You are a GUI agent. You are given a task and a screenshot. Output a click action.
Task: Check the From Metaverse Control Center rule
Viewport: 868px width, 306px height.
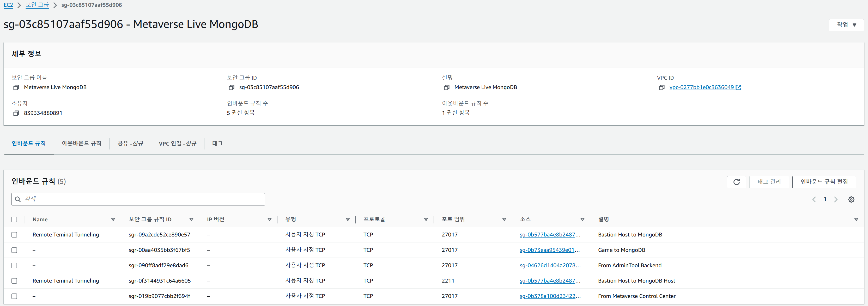(x=14, y=296)
